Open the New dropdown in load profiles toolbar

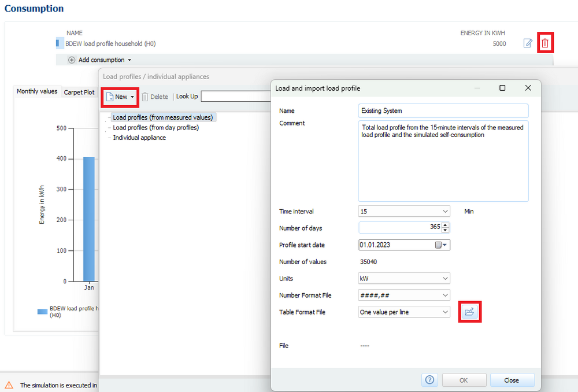click(120, 97)
